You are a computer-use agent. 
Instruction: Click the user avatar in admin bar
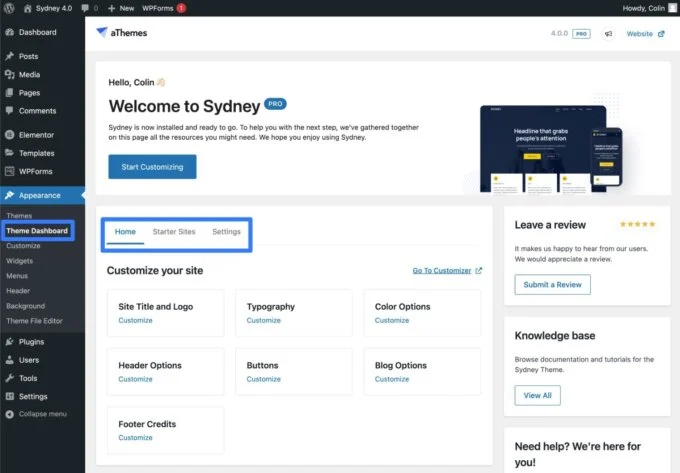click(x=673, y=8)
